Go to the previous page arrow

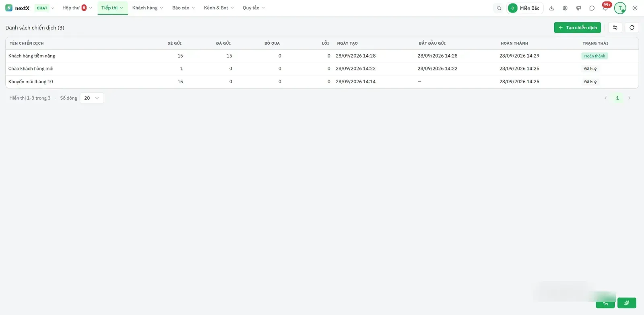[605, 98]
